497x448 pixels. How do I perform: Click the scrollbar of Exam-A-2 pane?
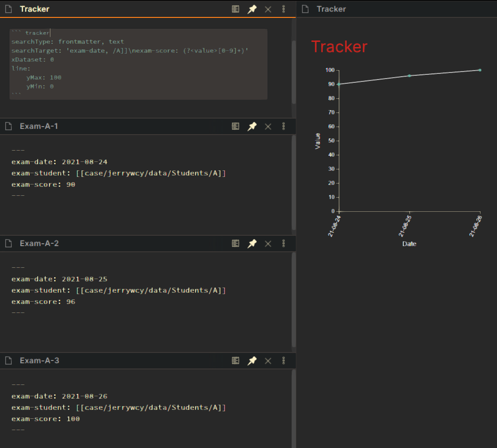293,300
